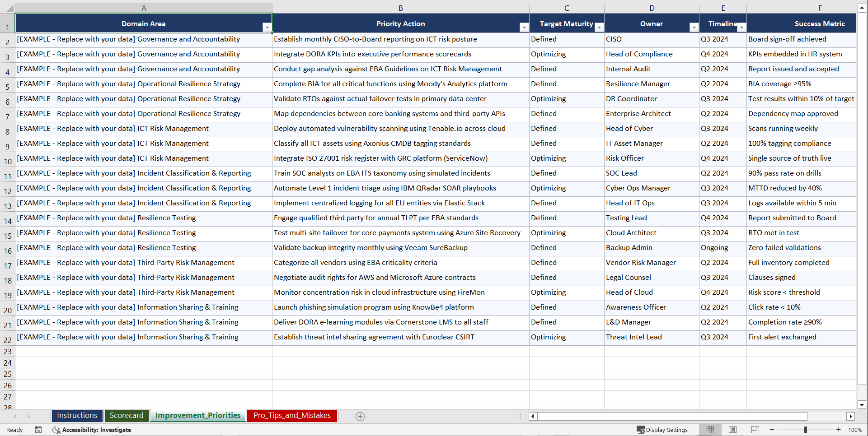Click Zoom Out minus icon

coord(772,430)
